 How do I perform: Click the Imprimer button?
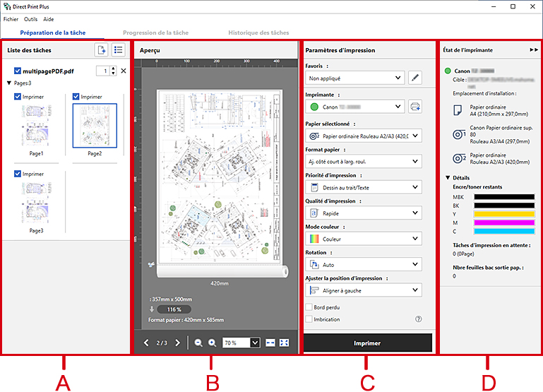pyautogui.click(x=367, y=343)
